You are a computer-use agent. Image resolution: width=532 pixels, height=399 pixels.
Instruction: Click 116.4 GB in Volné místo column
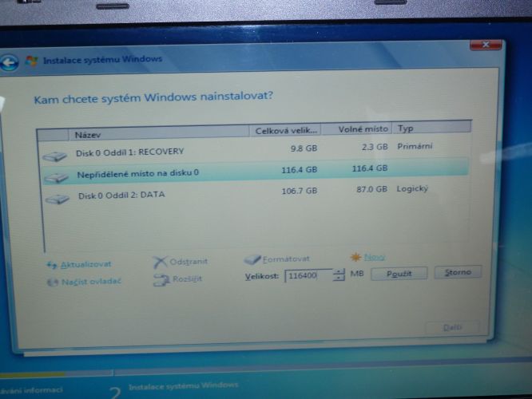pyautogui.click(x=370, y=168)
